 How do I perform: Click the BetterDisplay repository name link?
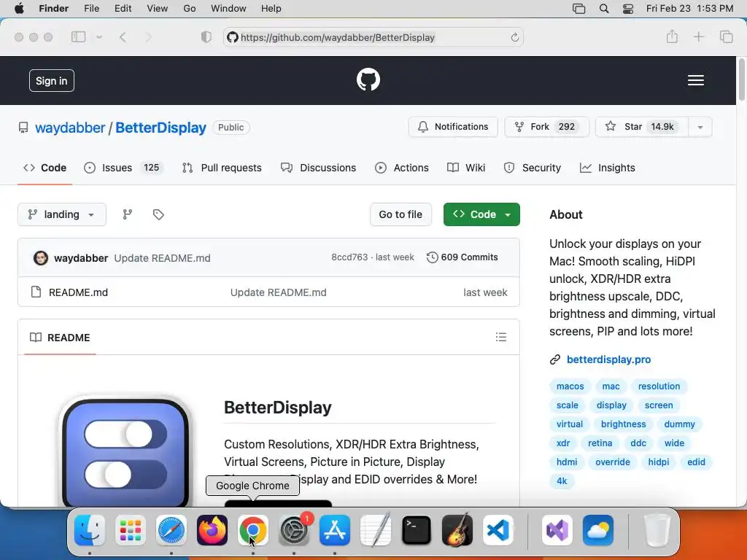click(x=160, y=128)
